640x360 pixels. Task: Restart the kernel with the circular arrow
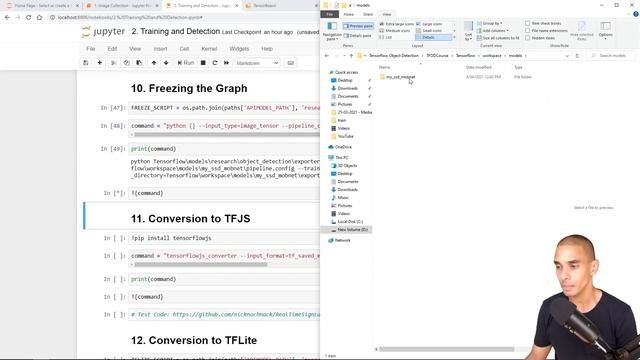pos(215,63)
